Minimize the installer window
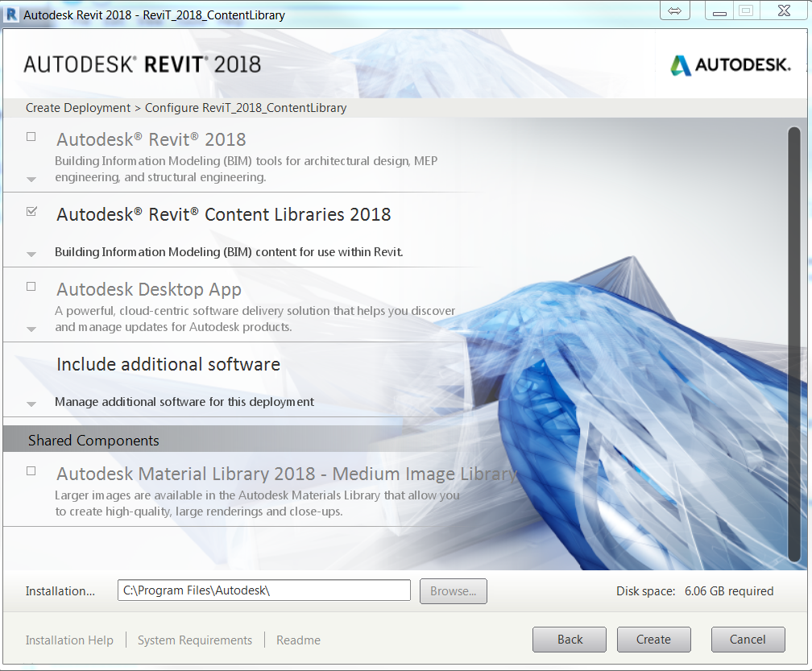 tap(719, 10)
